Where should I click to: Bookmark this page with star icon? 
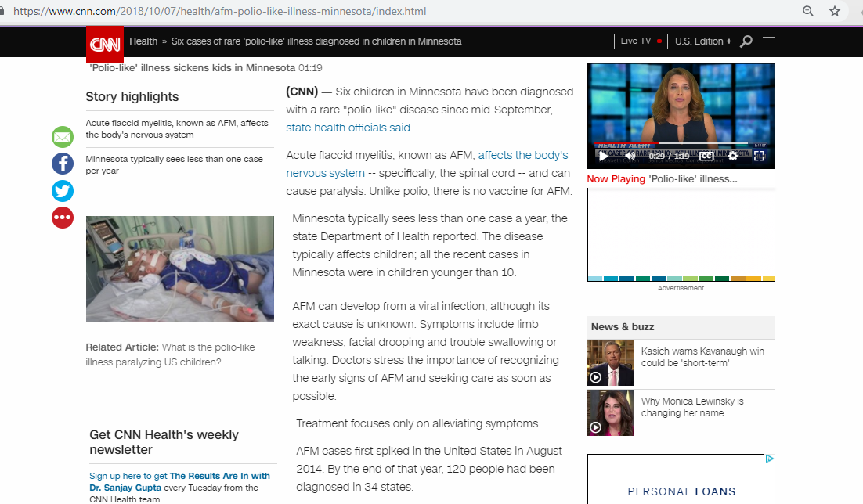coord(835,12)
